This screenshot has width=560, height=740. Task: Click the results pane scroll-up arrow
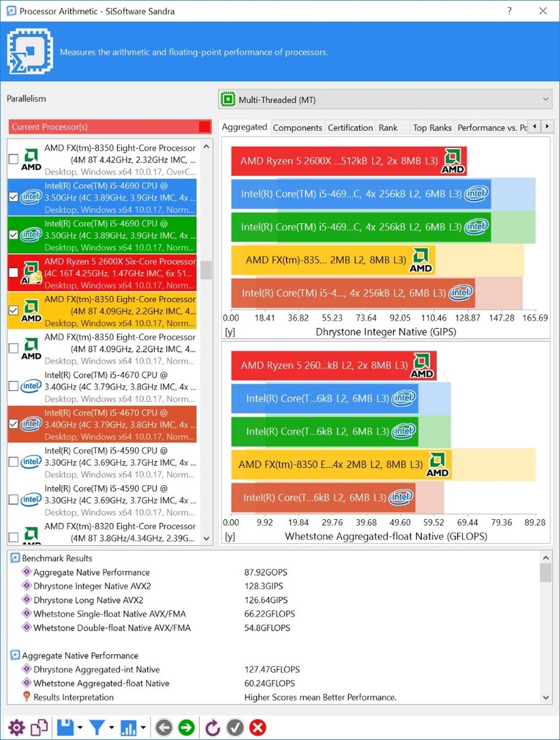click(546, 557)
